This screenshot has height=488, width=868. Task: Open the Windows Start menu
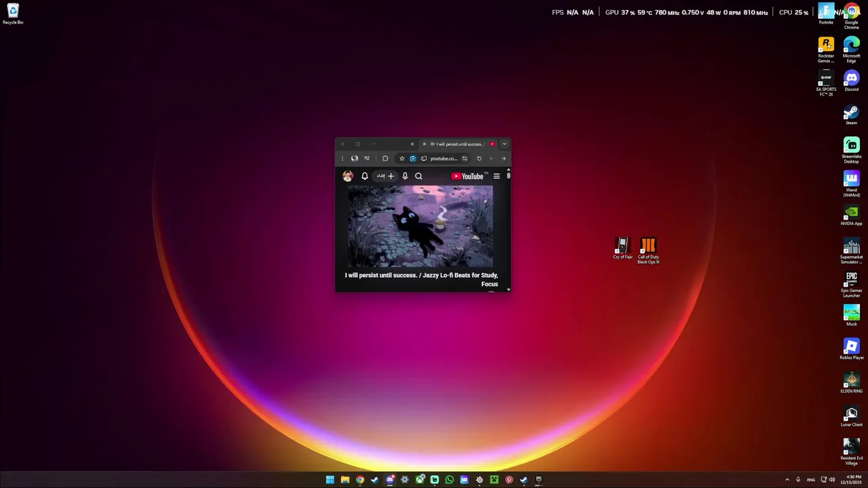pos(330,480)
